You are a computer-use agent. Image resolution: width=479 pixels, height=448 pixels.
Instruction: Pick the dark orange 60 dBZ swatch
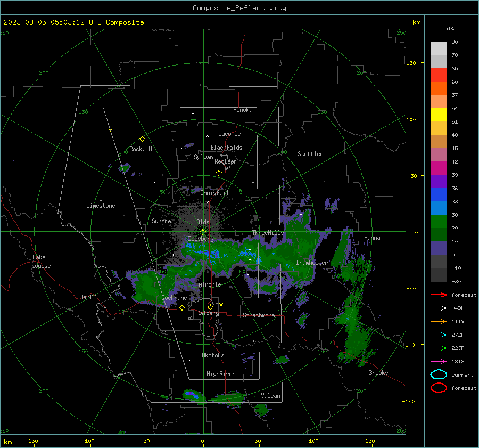click(439, 88)
